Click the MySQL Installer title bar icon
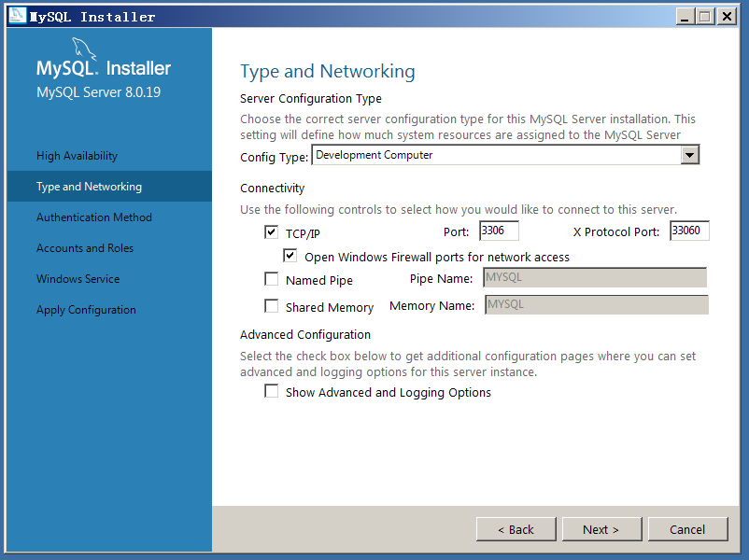This screenshot has height=560, width=749. click(x=17, y=16)
